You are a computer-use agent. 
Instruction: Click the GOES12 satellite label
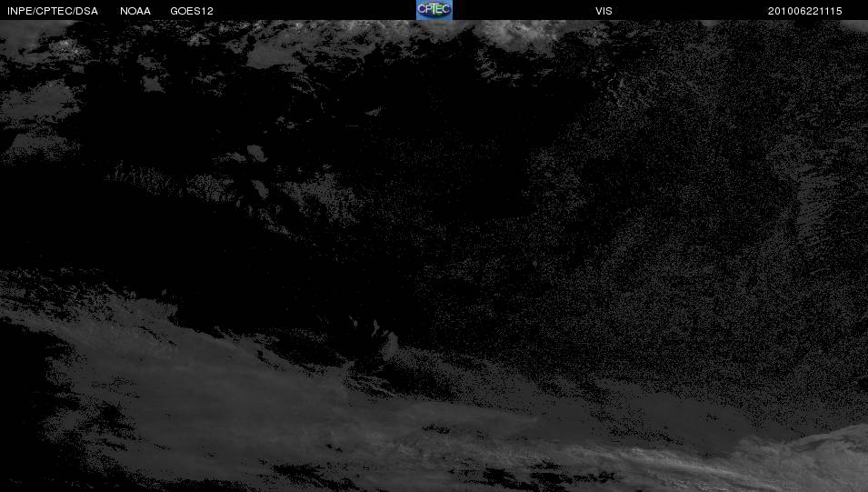[192, 11]
